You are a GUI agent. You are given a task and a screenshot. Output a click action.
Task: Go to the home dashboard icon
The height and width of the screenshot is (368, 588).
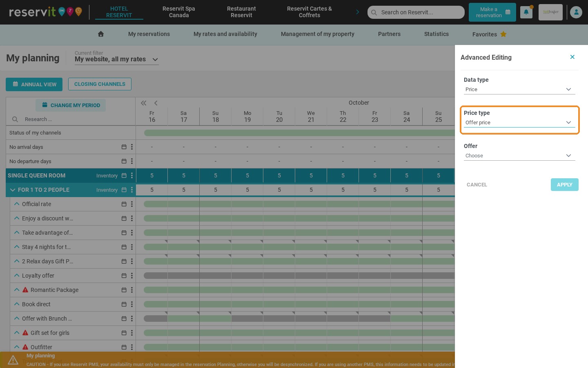[x=101, y=34]
